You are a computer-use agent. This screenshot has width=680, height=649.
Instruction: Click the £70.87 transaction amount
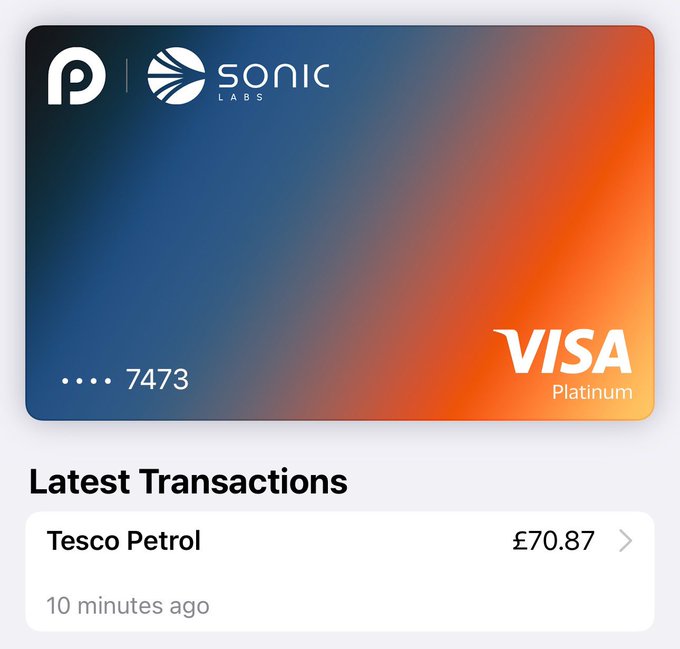tap(553, 542)
